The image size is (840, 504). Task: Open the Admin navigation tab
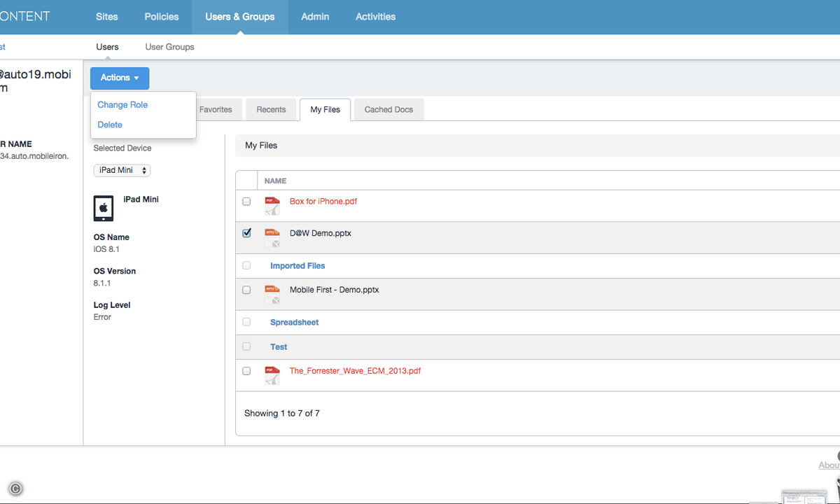315,17
